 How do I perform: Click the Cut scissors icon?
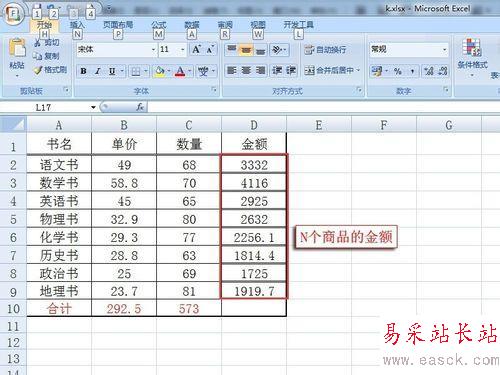tap(38, 43)
